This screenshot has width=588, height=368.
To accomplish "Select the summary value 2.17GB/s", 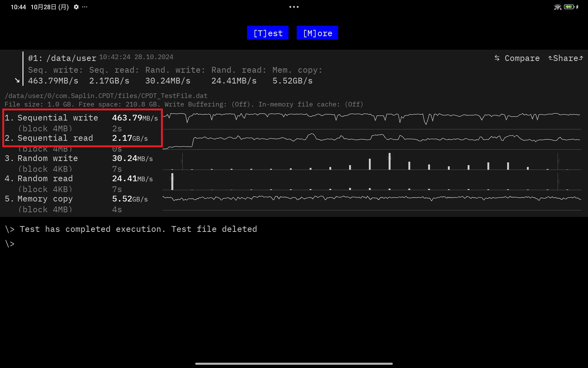I will tap(109, 80).
